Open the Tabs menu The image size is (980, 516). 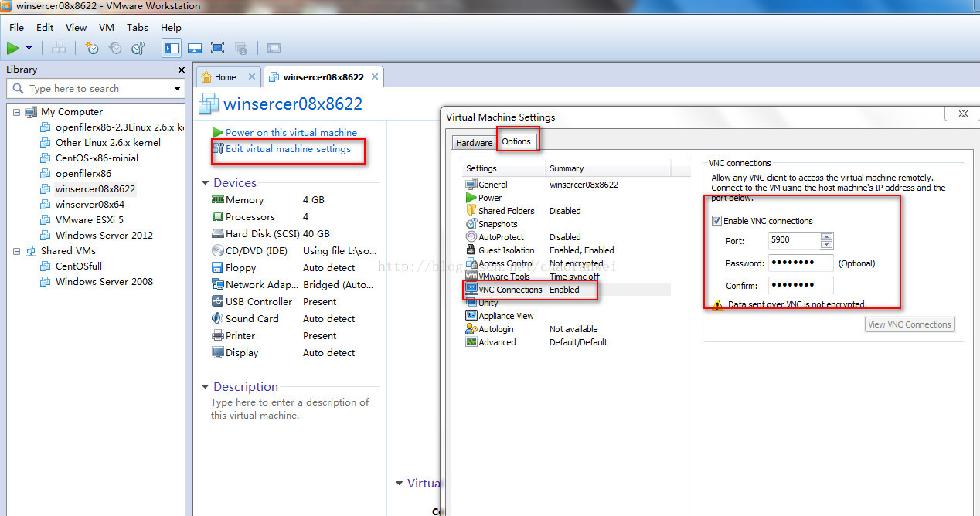pyautogui.click(x=138, y=27)
